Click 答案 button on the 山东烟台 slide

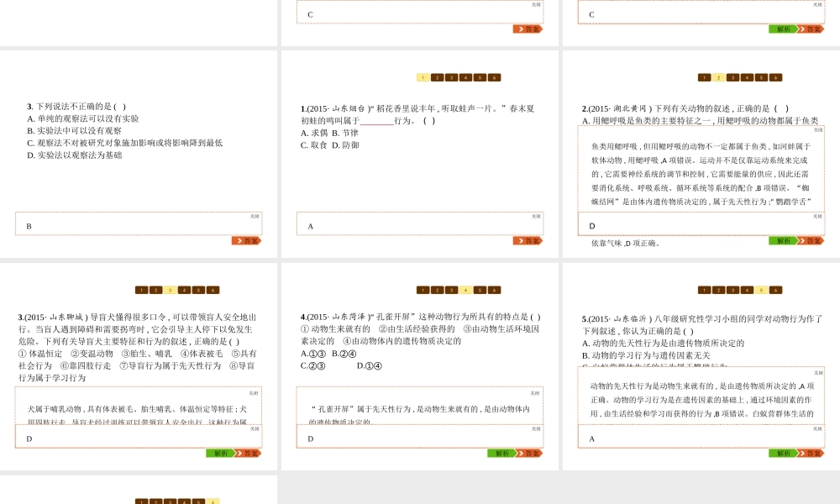(x=528, y=241)
